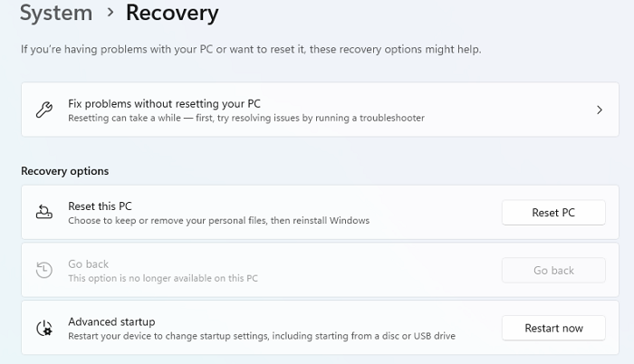Viewport: 634px width, 364px height.
Task: Click the Advanced startup gear icon
Action: pyautogui.click(x=43, y=329)
